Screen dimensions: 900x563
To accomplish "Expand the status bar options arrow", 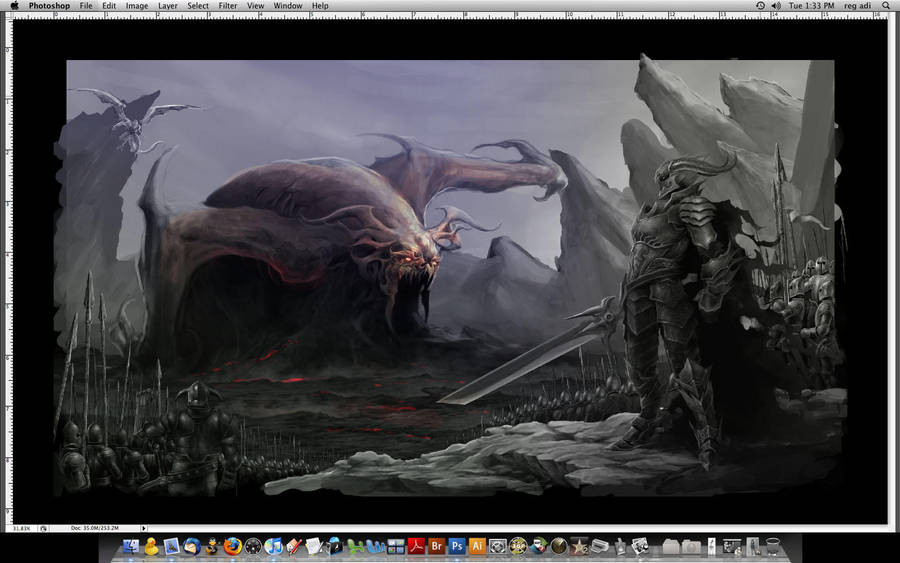I will [143, 528].
